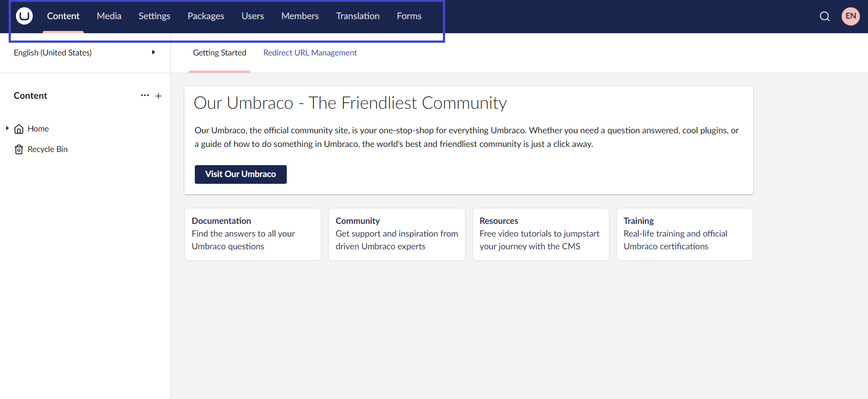This screenshot has height=399, width=868.
Task: Open the Community card
Action: tap(397, 234)
